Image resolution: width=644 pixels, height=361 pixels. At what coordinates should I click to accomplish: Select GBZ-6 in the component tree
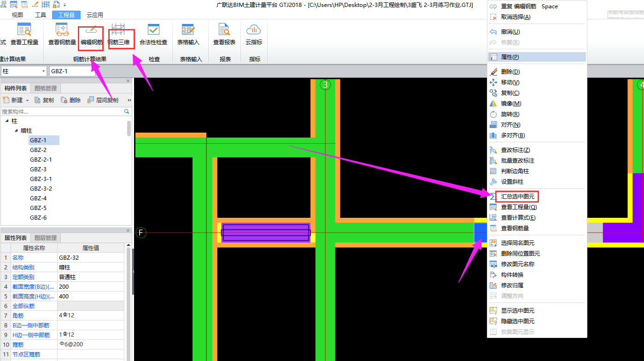(x=38, y=218)
